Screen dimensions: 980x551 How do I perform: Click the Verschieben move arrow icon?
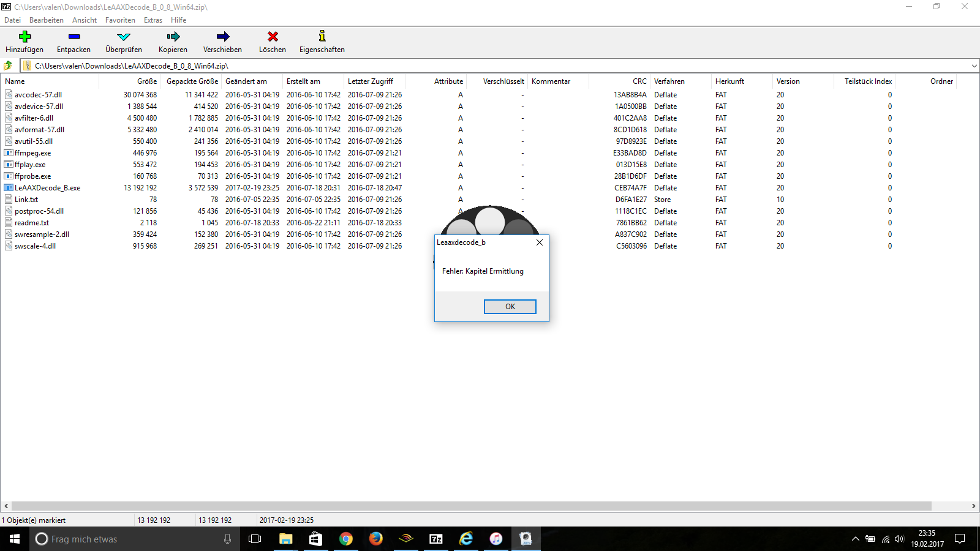[x=222, y=37]
